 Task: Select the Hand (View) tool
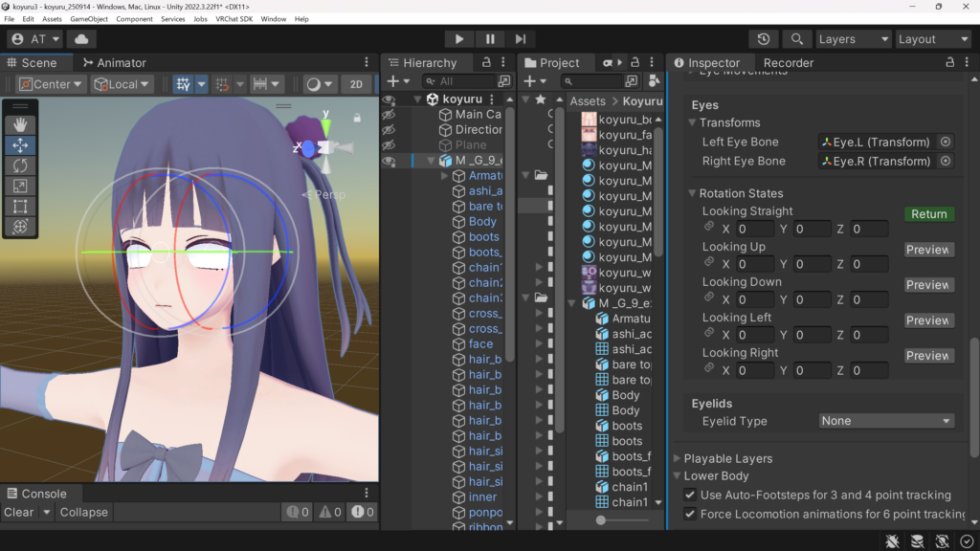[20, 124]
